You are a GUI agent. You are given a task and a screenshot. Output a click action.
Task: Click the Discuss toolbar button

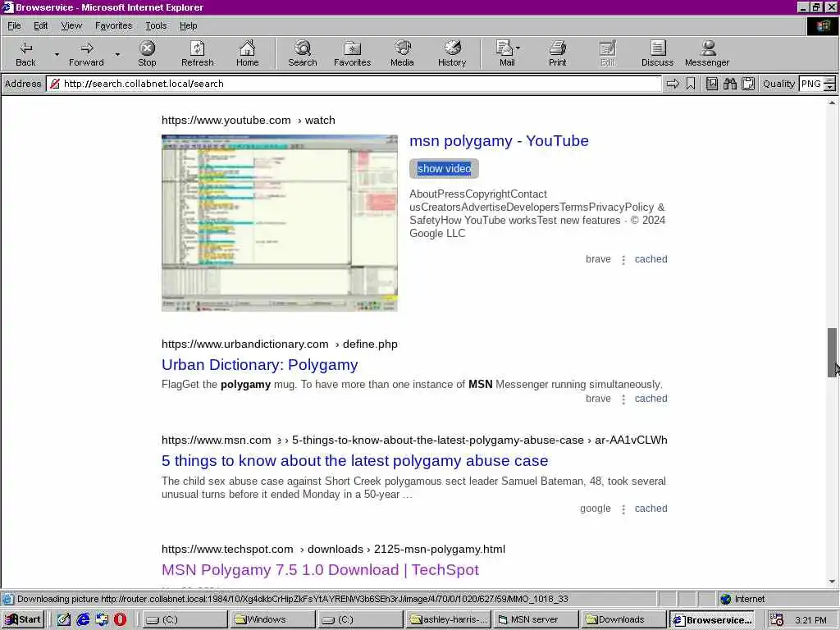click(x=657, y=53)
